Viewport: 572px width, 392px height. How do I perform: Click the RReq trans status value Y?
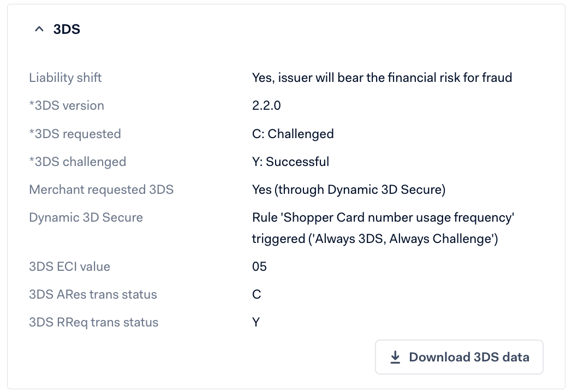pos(256,322)
